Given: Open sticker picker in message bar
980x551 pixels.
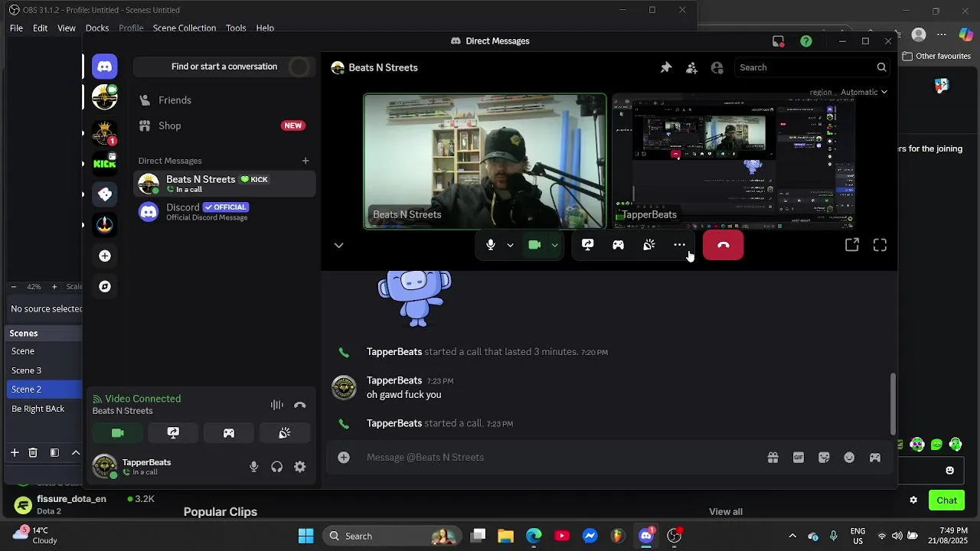Looking at the screenshot, I should pos(824,458).
